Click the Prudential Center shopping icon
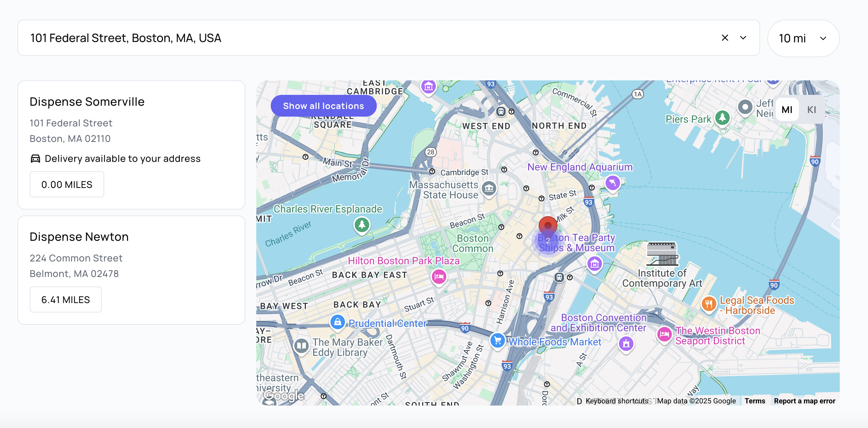Viewport: 868px width, 428px height. [338, 322]
